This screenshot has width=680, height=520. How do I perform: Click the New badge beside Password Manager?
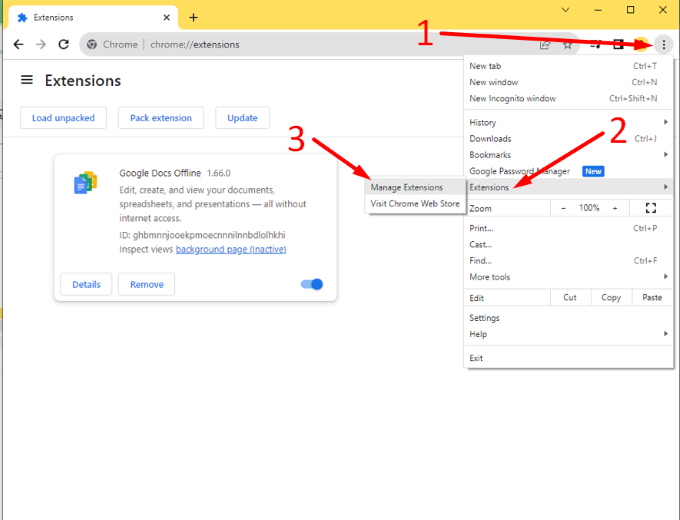(x=593, y=171)
